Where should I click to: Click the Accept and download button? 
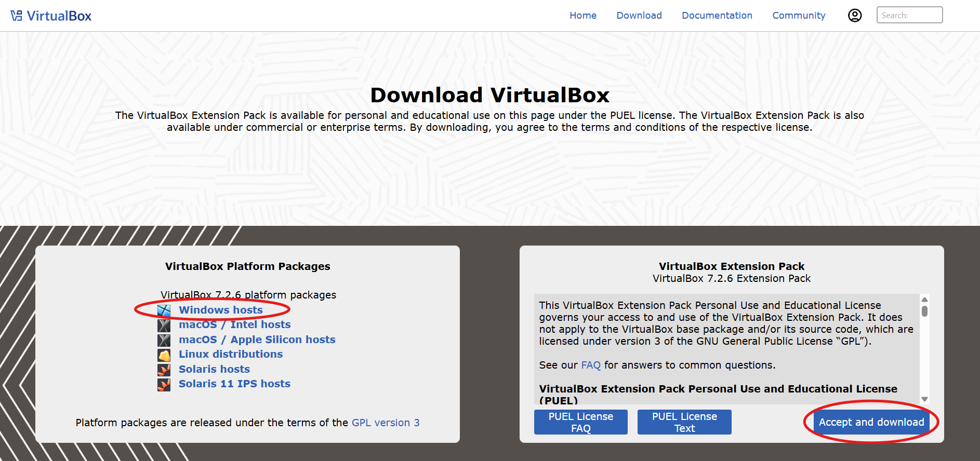871,422
